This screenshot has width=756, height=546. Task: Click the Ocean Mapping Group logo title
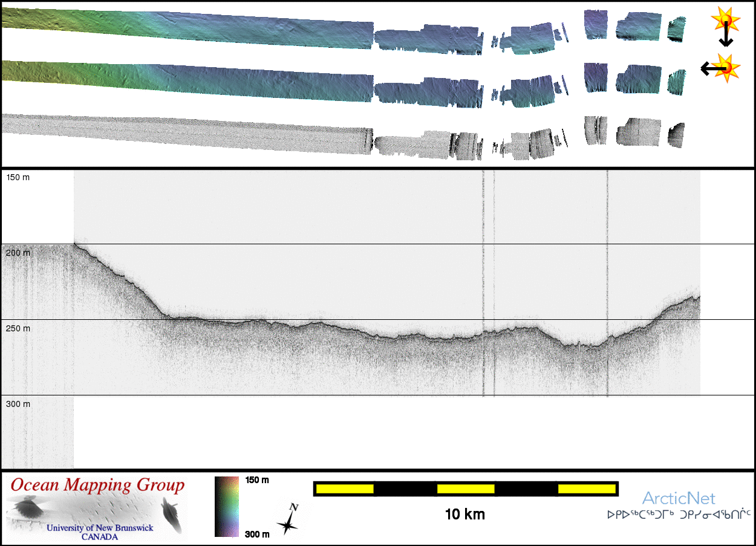click(98, 485)
